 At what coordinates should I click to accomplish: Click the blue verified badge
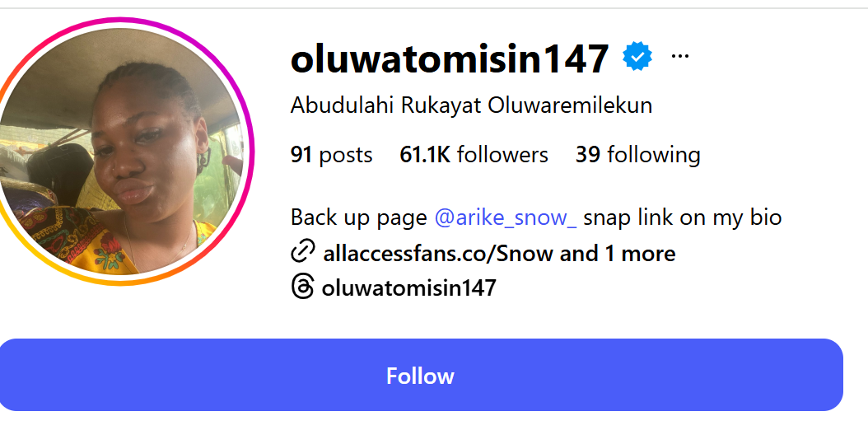[637, 57]
